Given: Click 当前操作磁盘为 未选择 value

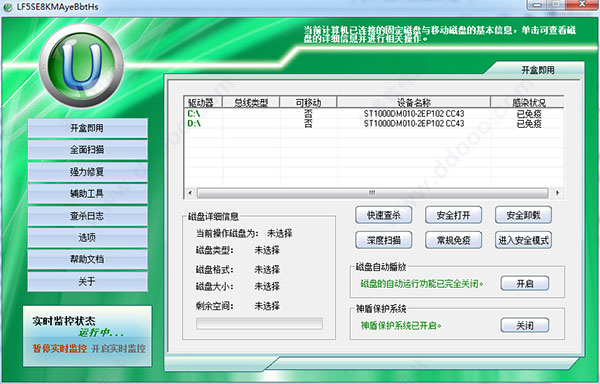Looking at the screenshot, I should pyautogui.click(x=279, y=233).
